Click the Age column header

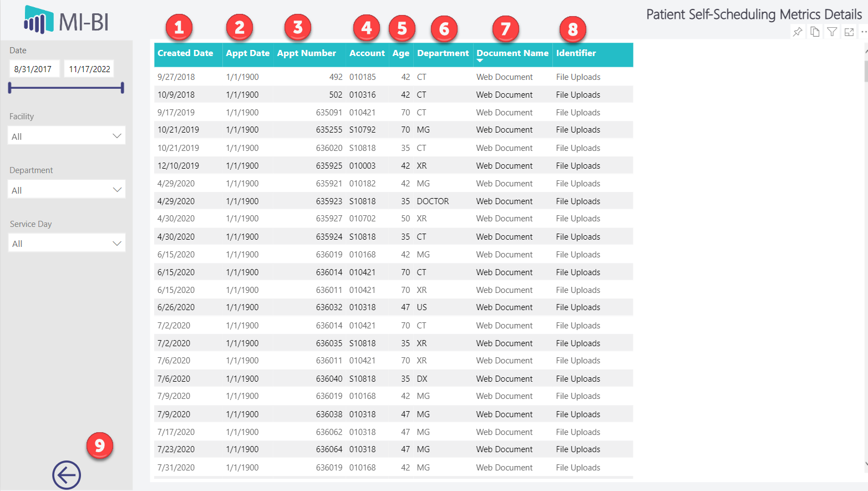click(400, 53)
